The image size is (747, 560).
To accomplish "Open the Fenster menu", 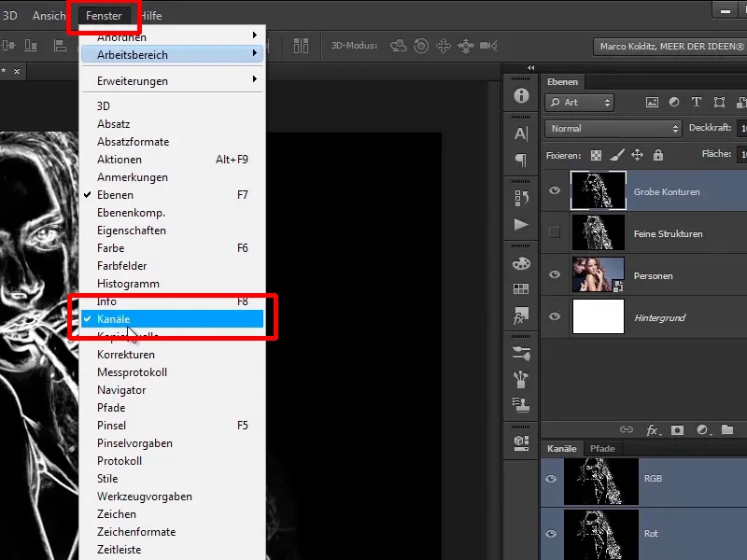I will click(104, 16).
